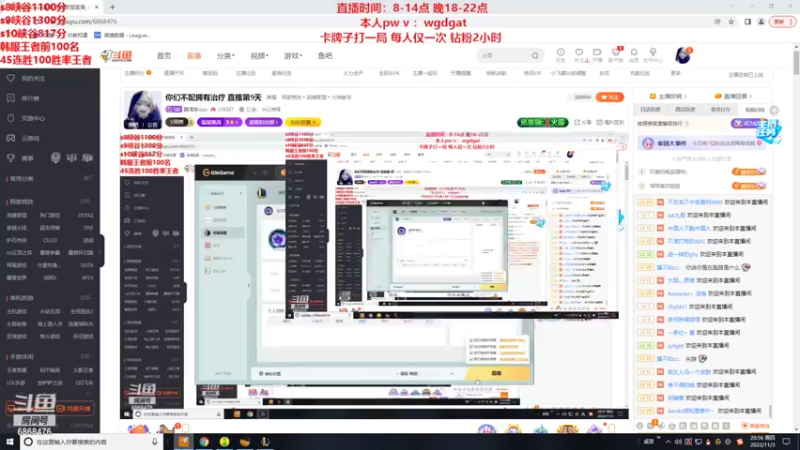Collapse the left sidebar handle
Viewport: 800px width, 450px height.
click(102, 251)
